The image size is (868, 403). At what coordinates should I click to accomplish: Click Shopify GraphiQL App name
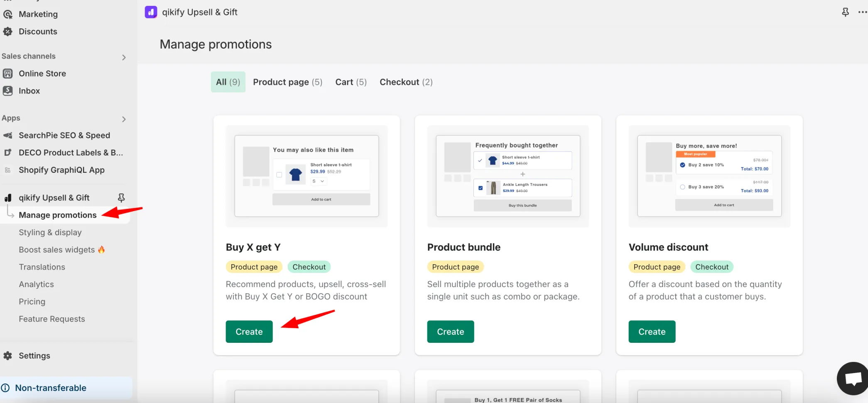[61, 170]
